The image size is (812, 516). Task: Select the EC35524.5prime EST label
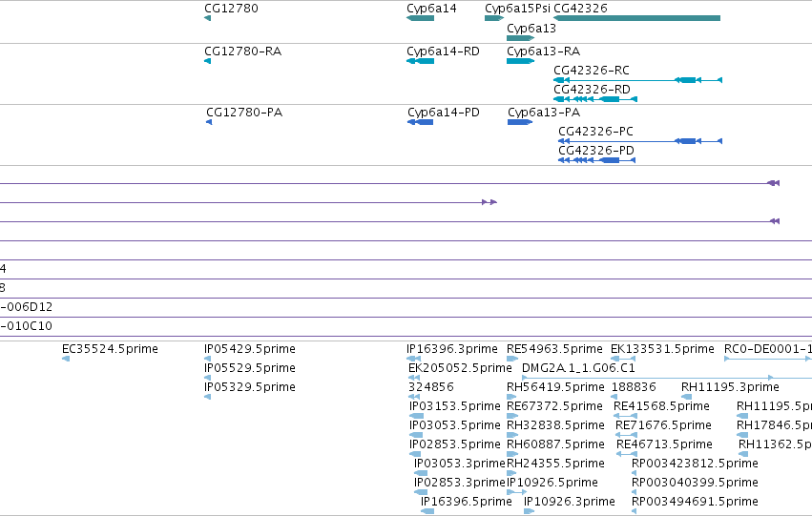click(110, 349)
